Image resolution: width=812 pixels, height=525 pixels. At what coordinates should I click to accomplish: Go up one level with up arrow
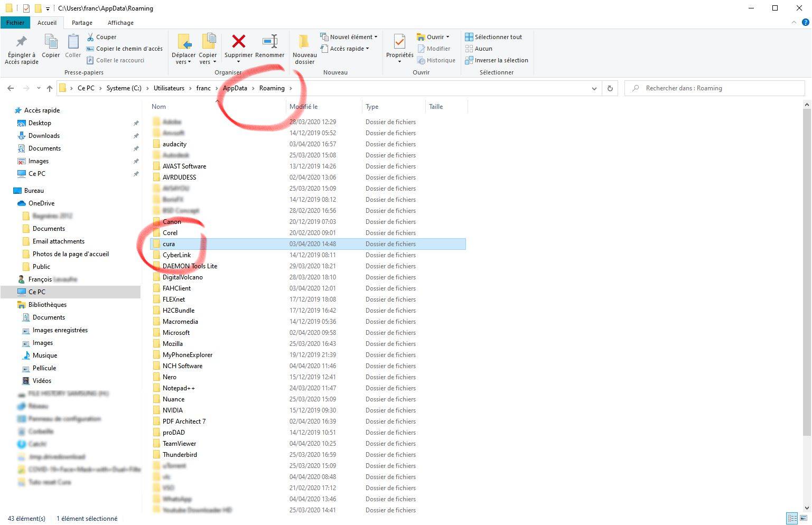[50, 88]
